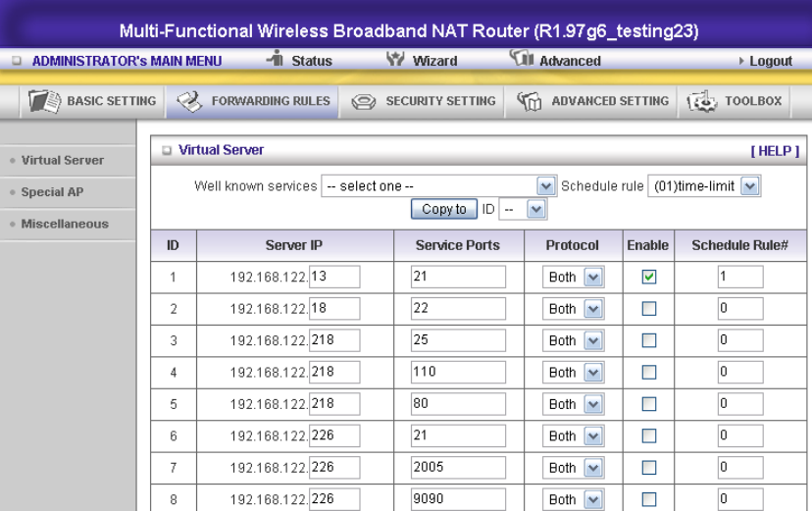Check the Enable box for rule 2
This screenshot has height=511, width=812.
click(x=649, y=309)
